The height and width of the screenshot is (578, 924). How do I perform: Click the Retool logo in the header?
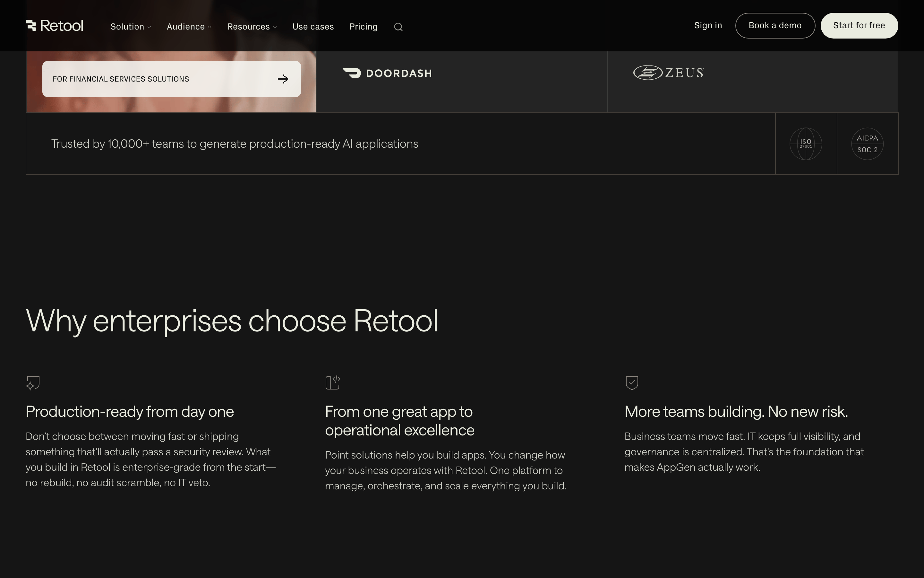coord(54,26)
